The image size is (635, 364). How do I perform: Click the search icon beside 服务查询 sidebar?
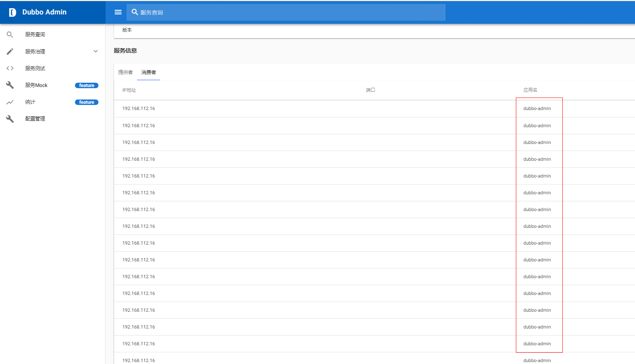coord(10,34)
